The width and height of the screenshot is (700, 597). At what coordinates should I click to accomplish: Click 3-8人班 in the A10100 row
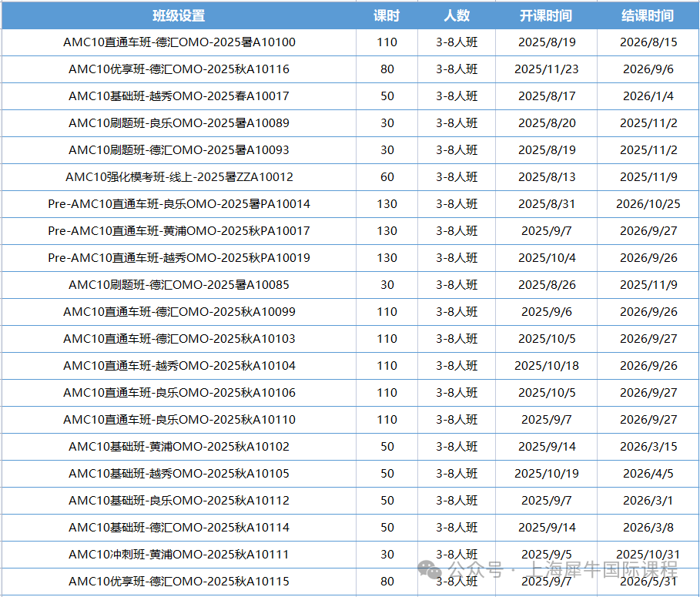pos(457,42)
